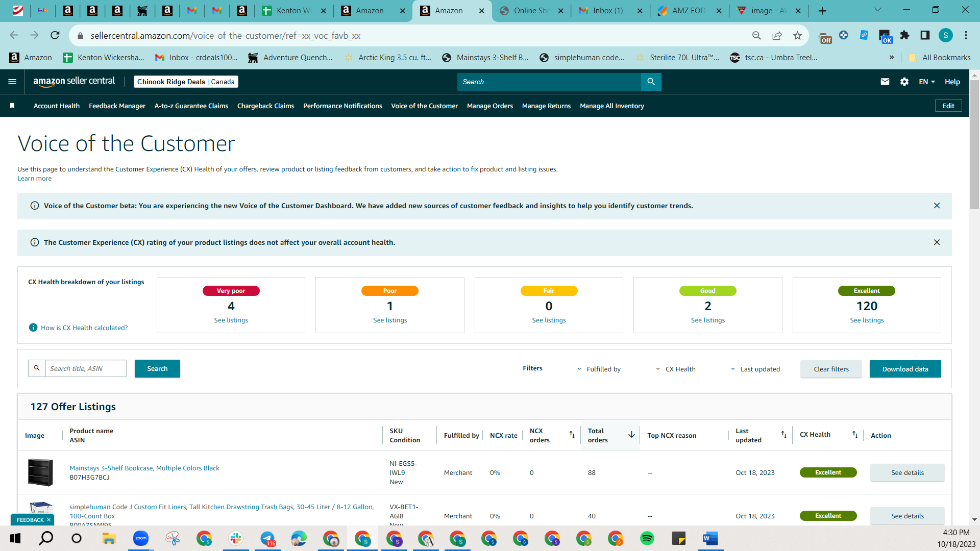
Task: Open Spotify from the taskbar
Action: click(x=647, y=538)
